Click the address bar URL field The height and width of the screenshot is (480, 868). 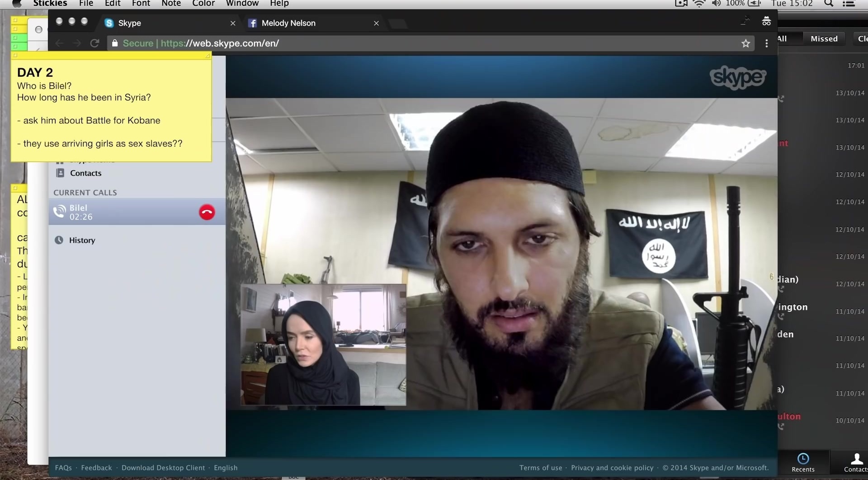[407, 43]
